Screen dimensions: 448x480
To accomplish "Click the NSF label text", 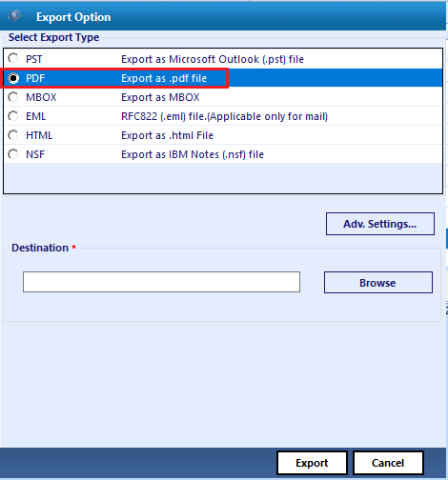I will (35, 154).
